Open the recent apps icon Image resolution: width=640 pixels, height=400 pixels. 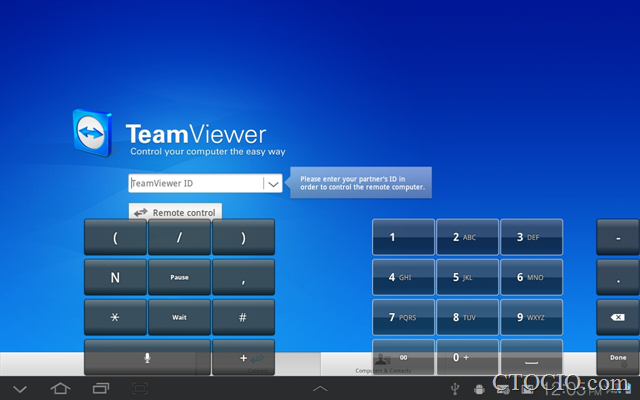pos(101,388)
